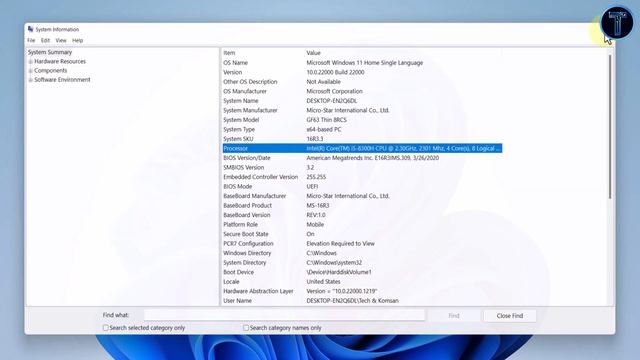Select the BaseBoard Version row
This screenshot has height=360, width=640.
[x=362, y=215]
